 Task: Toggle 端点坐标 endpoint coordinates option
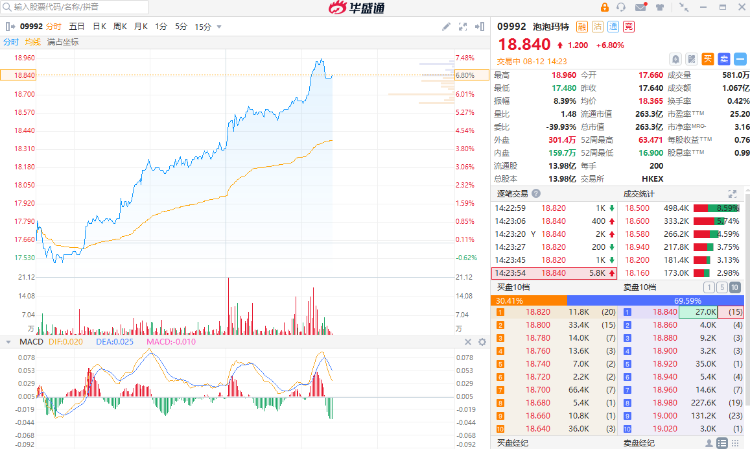point(63,42)
